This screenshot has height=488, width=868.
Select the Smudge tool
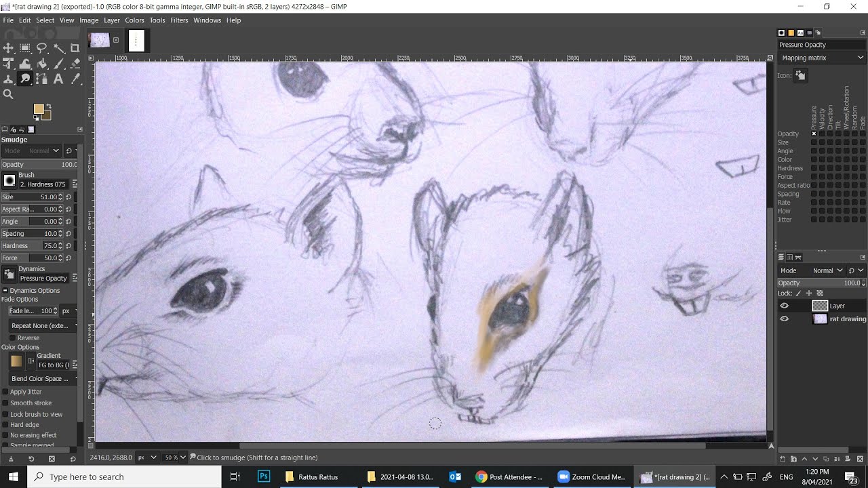pos(25,79)
